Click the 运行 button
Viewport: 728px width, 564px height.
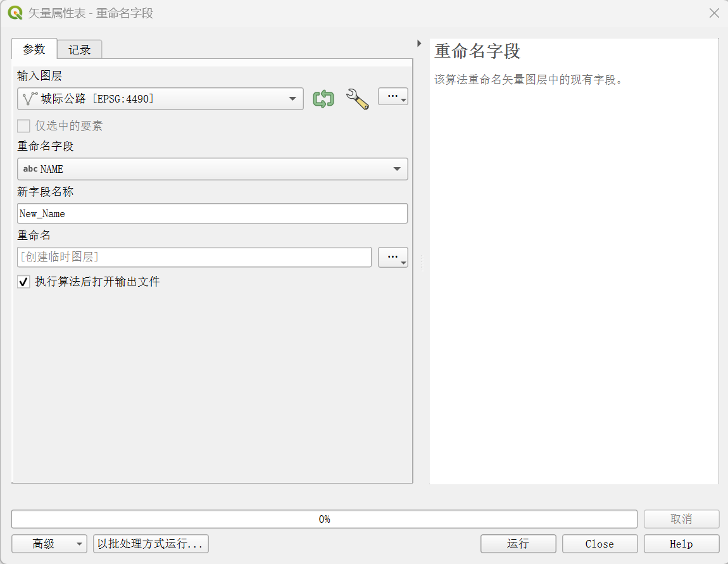pyautogui.click(x=518, y=544)
